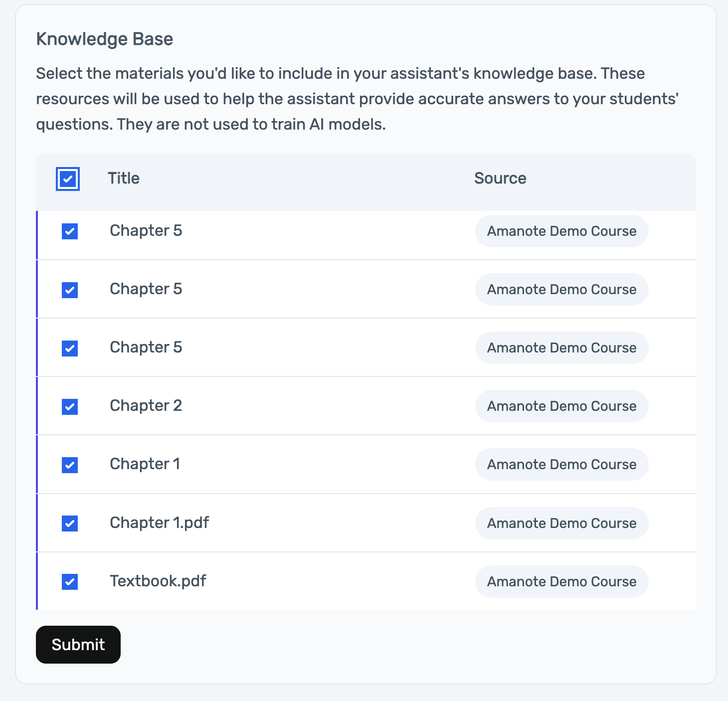Viewport: 728px width, 701px height.
Task: Toggle the Chapter 1.pdf checkbox
Action: (70, 523)
